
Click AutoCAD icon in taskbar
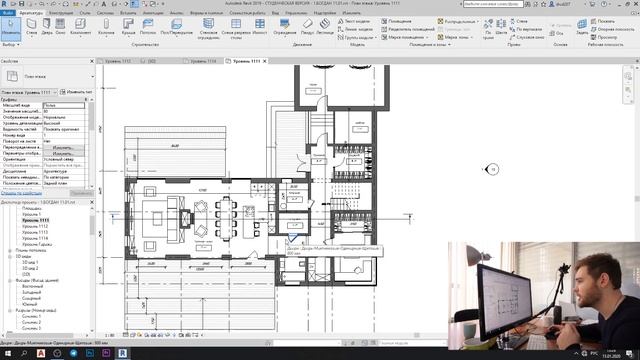[x=41, y=353]
